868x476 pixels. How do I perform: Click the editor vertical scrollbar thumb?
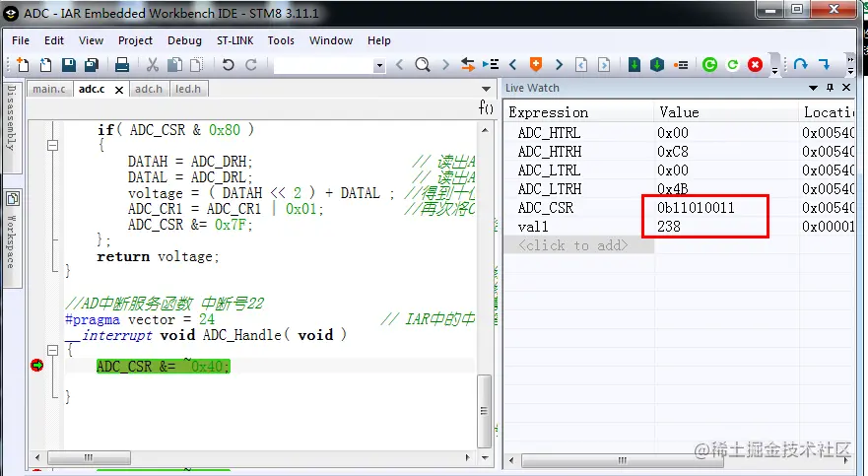485,411
